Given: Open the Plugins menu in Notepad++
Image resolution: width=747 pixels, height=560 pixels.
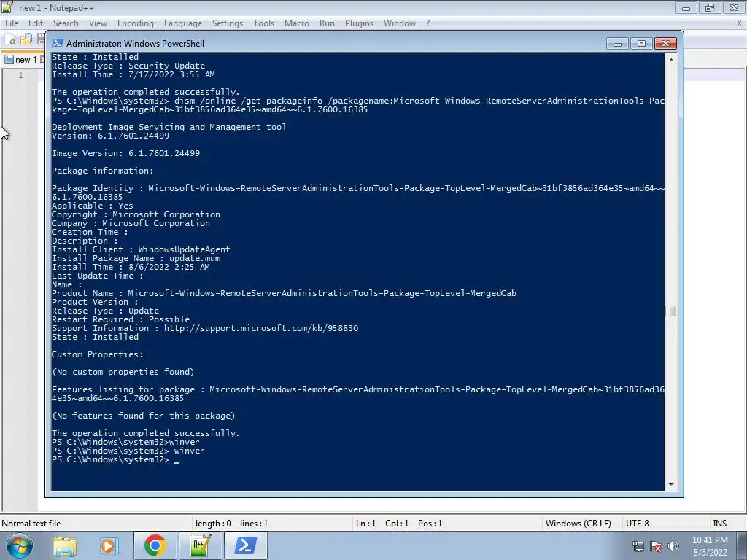Looking at the screenshot, I should click(x=359, y=23).
